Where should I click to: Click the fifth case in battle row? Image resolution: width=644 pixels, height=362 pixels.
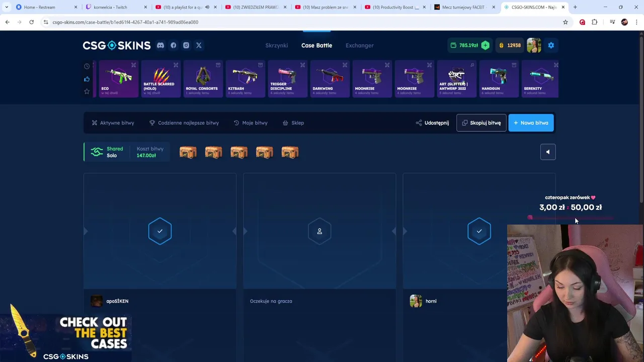pyautogui.click(x=290, y=152)
